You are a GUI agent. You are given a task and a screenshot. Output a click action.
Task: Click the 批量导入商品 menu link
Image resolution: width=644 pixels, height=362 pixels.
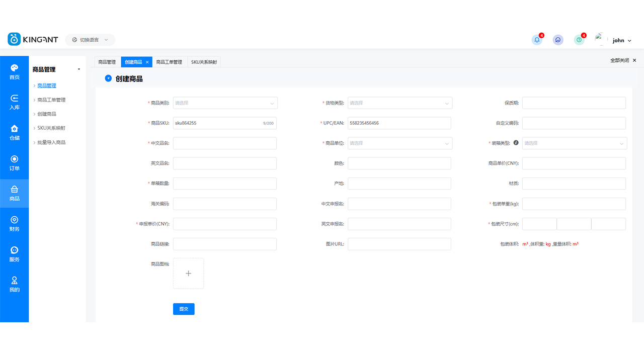click(51, 142)
